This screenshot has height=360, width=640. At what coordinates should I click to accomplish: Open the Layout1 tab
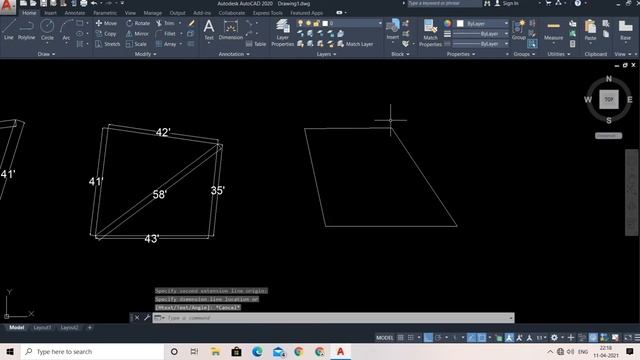coord(42,327)
